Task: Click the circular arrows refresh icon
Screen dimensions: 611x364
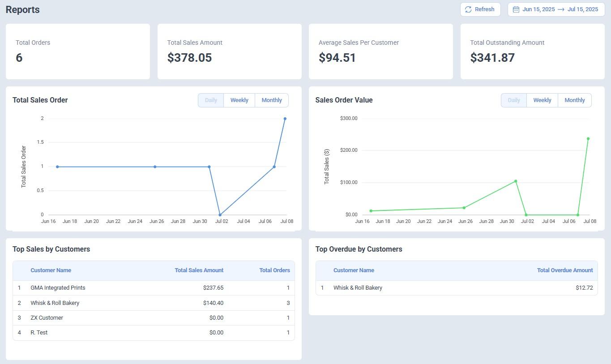Action: (x=468, y=9)
